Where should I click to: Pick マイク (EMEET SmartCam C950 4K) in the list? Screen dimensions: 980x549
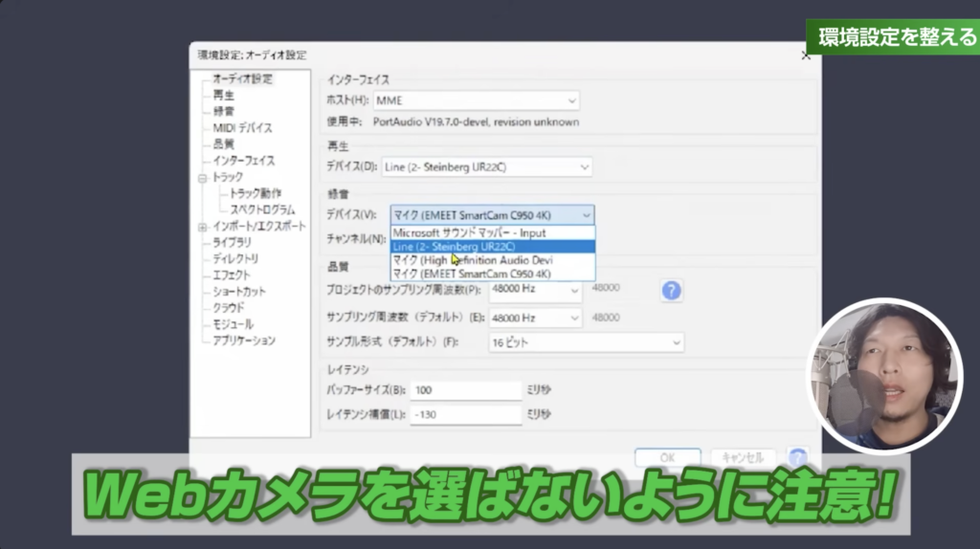tap(492, 274)
